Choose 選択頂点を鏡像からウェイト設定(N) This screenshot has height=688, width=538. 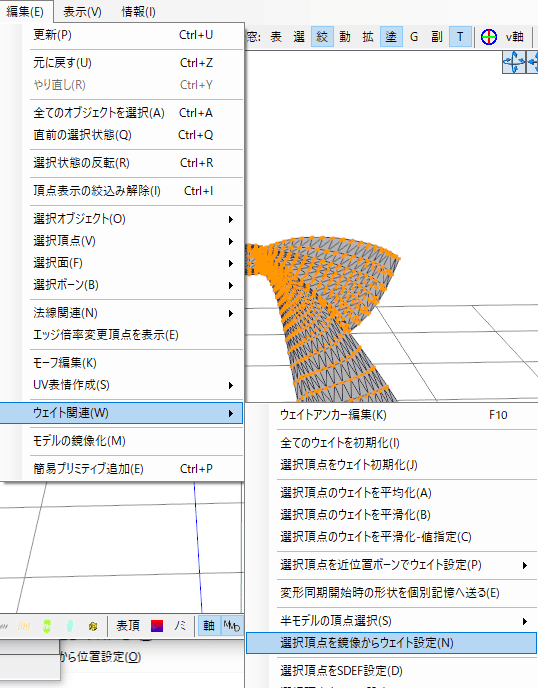[391, 643]
